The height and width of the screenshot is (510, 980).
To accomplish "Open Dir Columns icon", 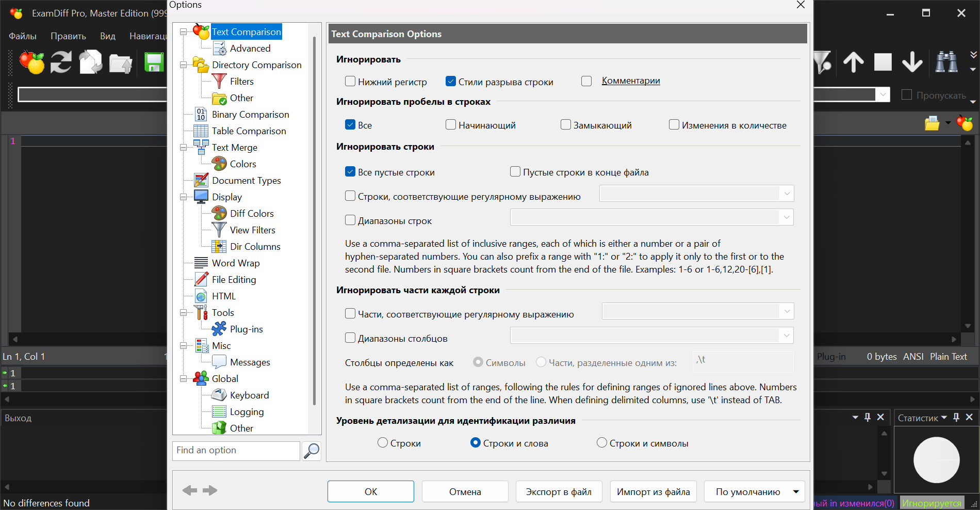I will pyautogui.click(x=219, y=246).
